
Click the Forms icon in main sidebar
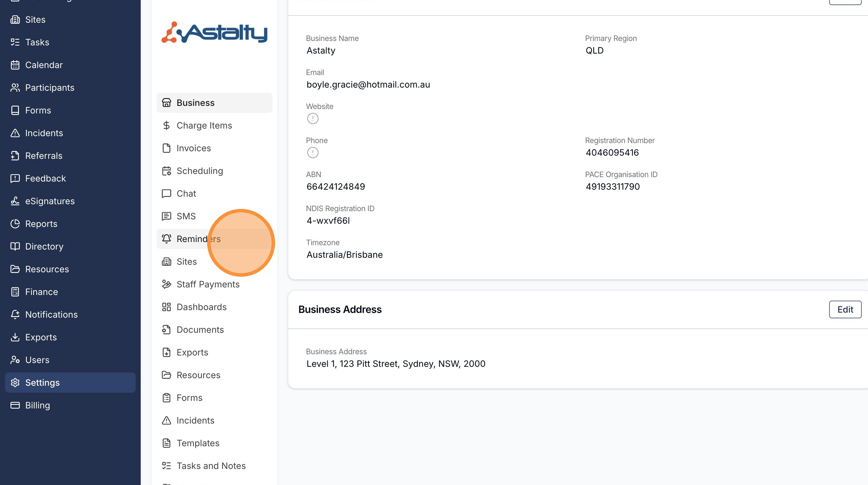pyautogui.click(x=15, y=110)
